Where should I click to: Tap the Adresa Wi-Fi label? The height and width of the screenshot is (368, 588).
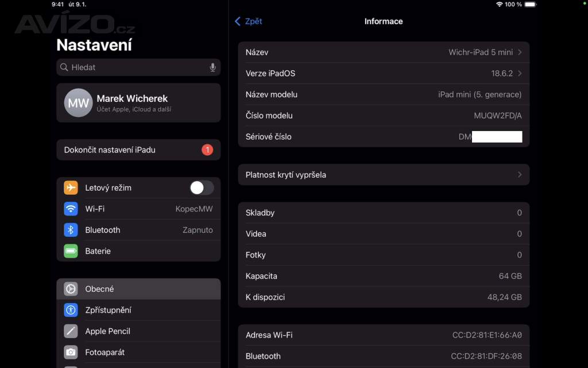point(269,335)
